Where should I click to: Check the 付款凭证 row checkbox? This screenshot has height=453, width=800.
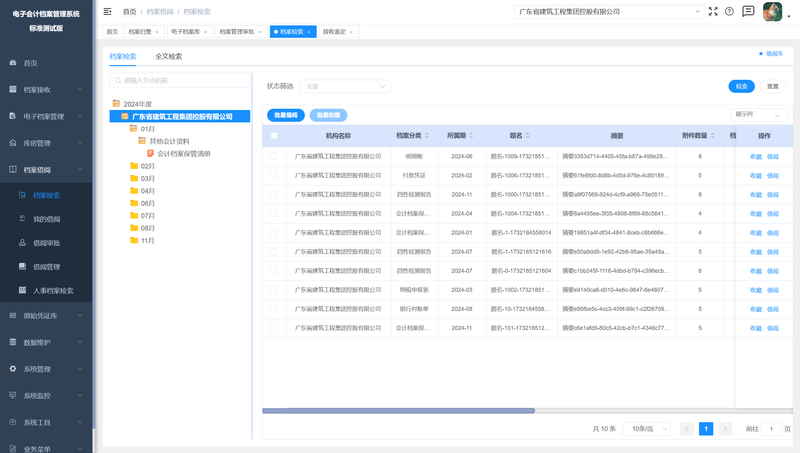coord(273,175)
